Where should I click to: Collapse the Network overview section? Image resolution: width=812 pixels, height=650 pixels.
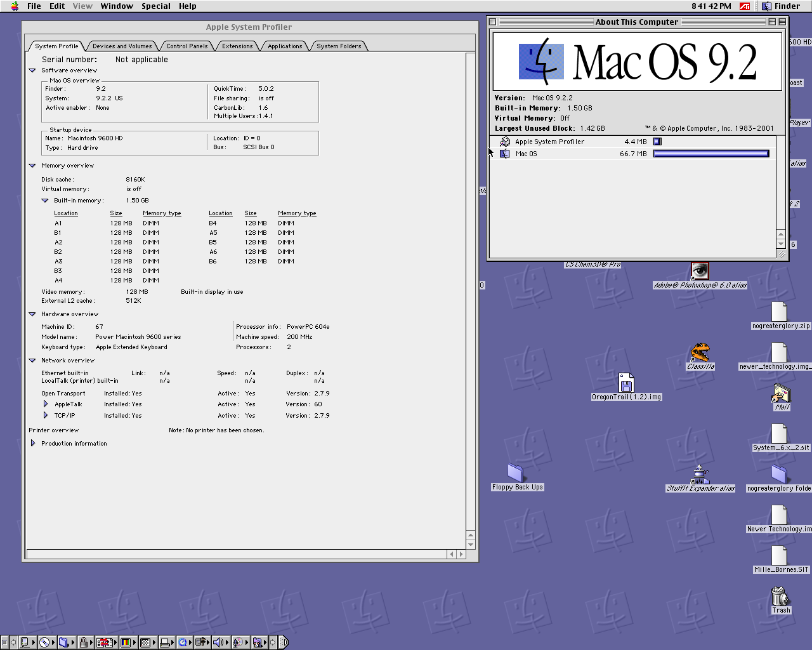coord(32,361)
